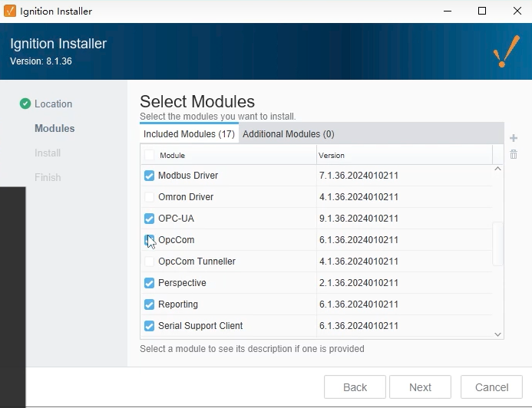Select the Modbus Driver row name
The width and height of the screenshot is (532, 408).
click(188, 176)
